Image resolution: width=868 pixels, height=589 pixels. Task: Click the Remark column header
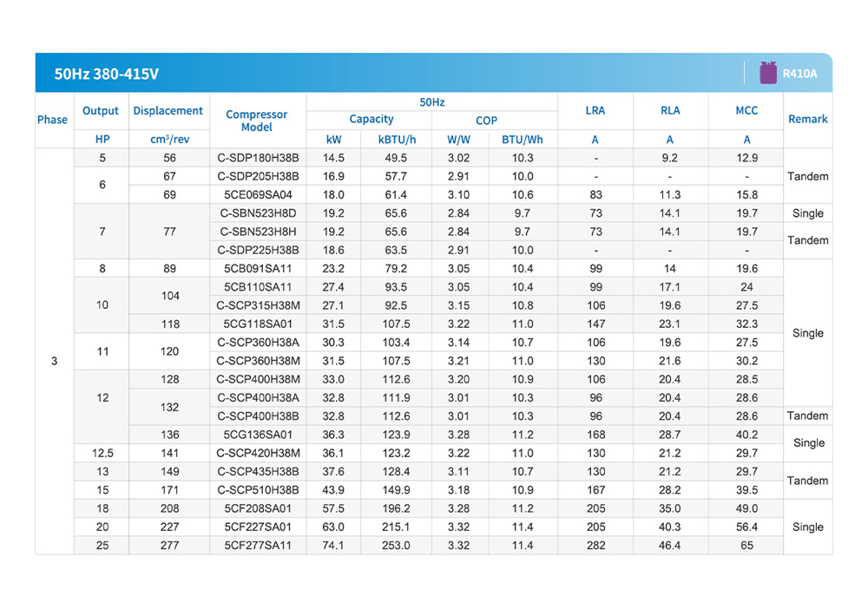click(x=807, y=119)
